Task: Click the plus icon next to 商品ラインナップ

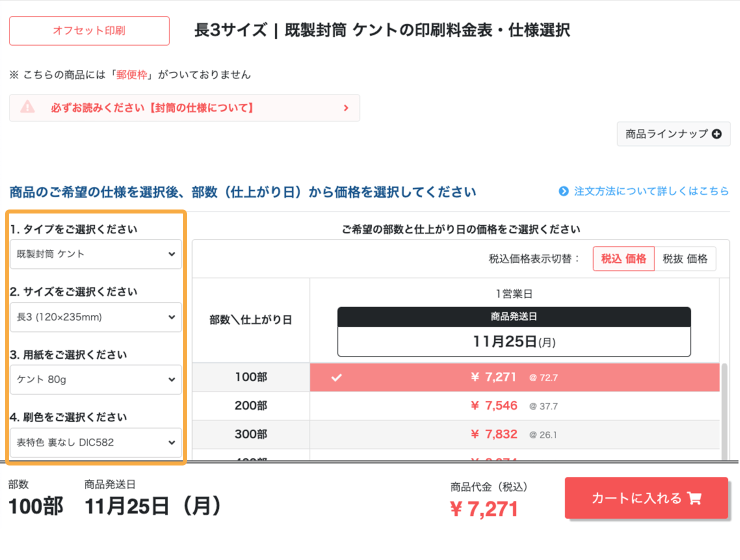Action: (x=717, y=134)
